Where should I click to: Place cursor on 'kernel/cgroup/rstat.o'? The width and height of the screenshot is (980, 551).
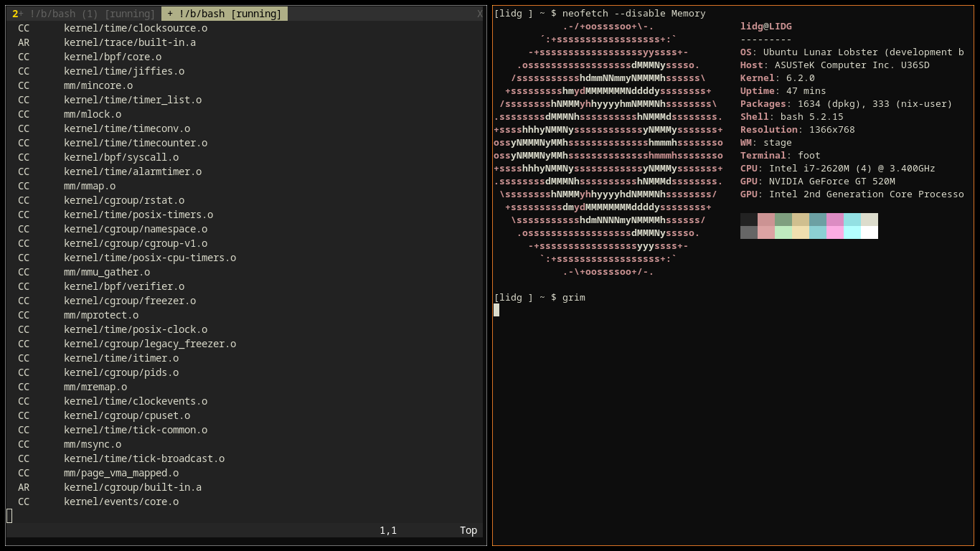(x=124, y=200)
